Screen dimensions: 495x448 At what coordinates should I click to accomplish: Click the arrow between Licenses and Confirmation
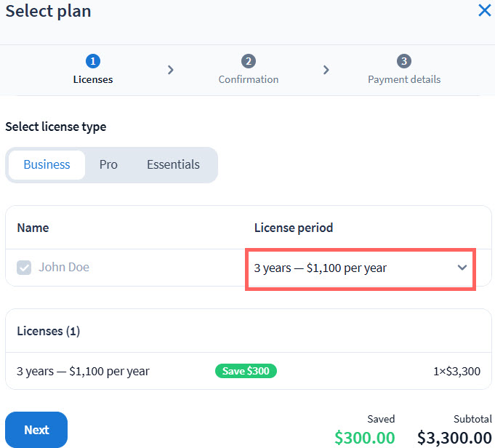click(171, 70)
